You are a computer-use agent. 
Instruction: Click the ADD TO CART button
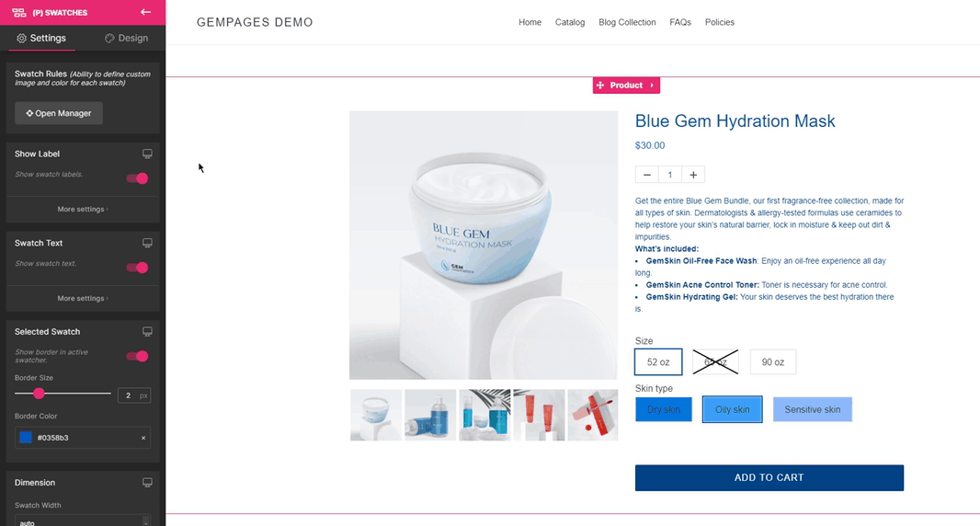point(769,478)
